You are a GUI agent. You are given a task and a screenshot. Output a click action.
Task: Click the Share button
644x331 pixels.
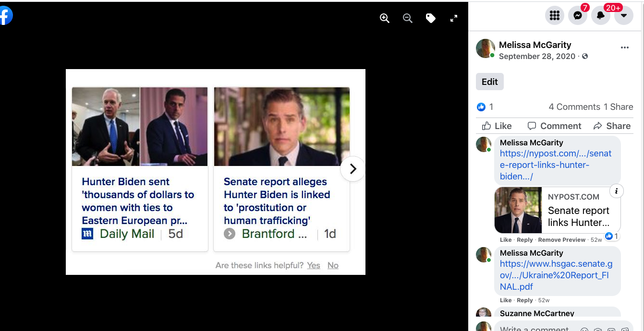[612, 126]
